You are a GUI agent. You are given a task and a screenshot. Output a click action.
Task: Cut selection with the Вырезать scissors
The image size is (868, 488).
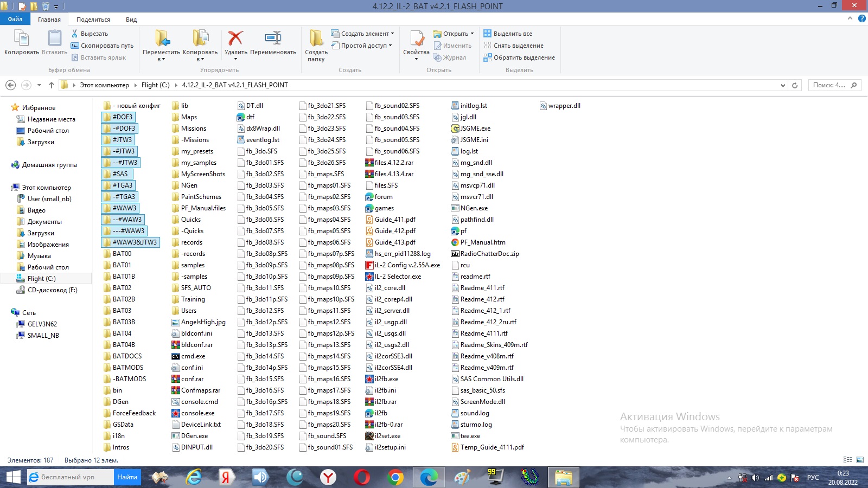[90, 34]
